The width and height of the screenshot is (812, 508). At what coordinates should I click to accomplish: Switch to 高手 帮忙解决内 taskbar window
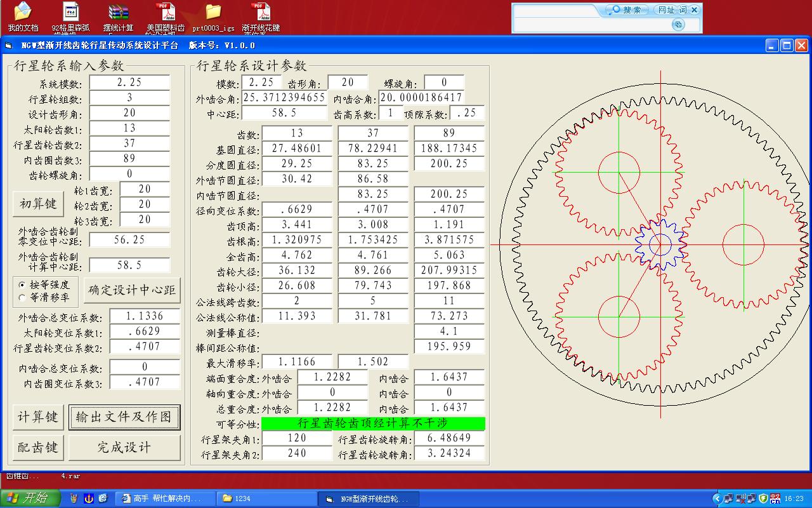click(x=166, y=498)
